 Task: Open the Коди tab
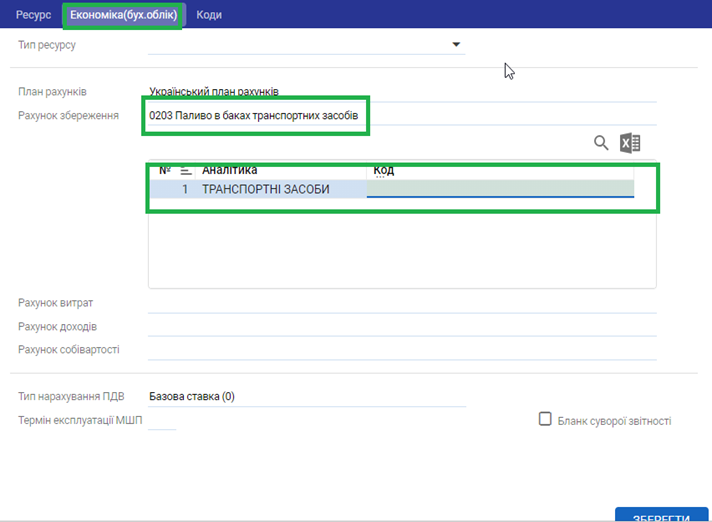(x=209, y=15)
